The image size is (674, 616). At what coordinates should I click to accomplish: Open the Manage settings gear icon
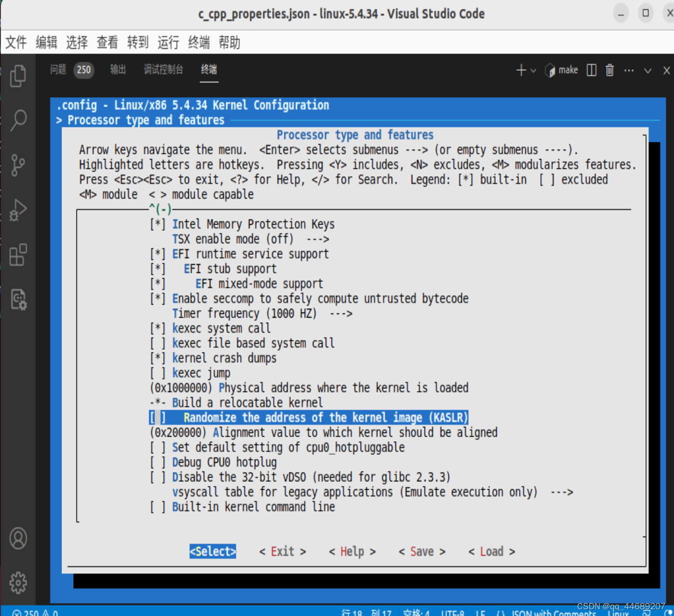pos(18,583)
